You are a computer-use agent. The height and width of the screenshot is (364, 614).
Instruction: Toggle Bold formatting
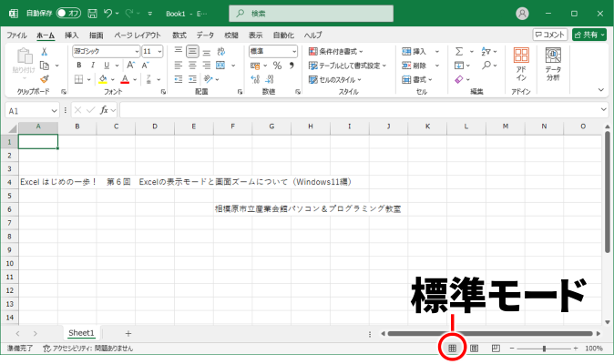tap(78, 66)
